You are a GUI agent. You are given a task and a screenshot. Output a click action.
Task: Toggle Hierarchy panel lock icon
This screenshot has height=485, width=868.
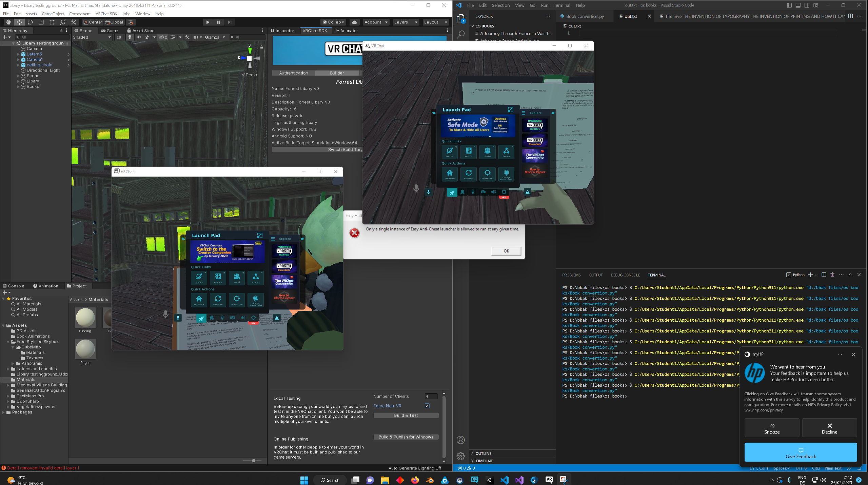pos(61,31)
